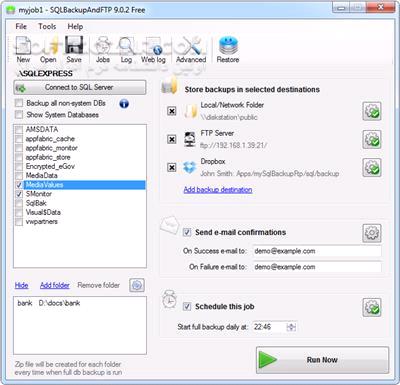This screenshot has width=400, height=385.
Task: Click the Add folder link
Action: [55, 285]
